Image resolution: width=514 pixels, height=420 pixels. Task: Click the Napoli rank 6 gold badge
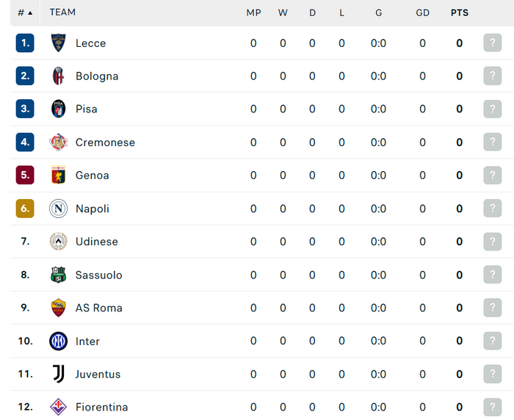[25, 209]
